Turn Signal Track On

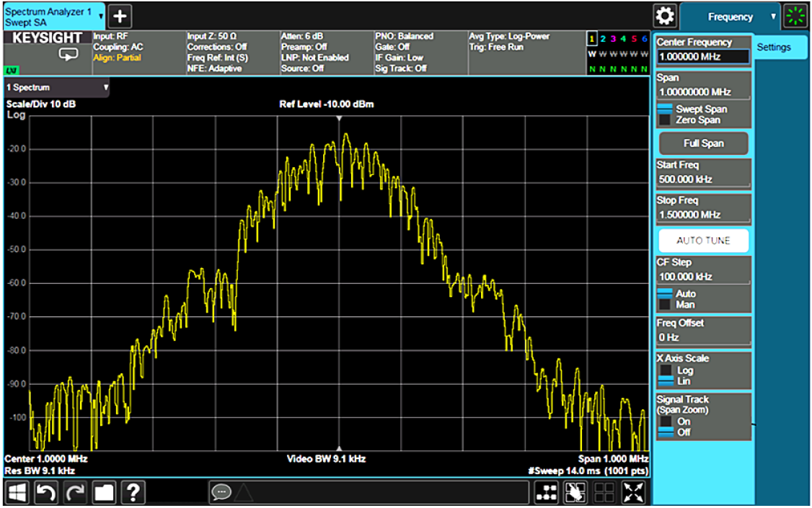675,422
